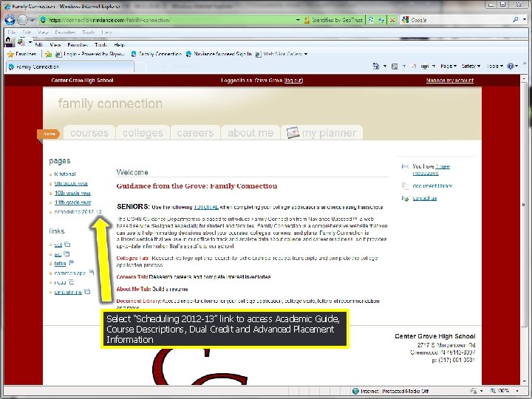Click the envelope icon beside new messages
The height and width of the screenshot is (399, 532).
[405, 166]
